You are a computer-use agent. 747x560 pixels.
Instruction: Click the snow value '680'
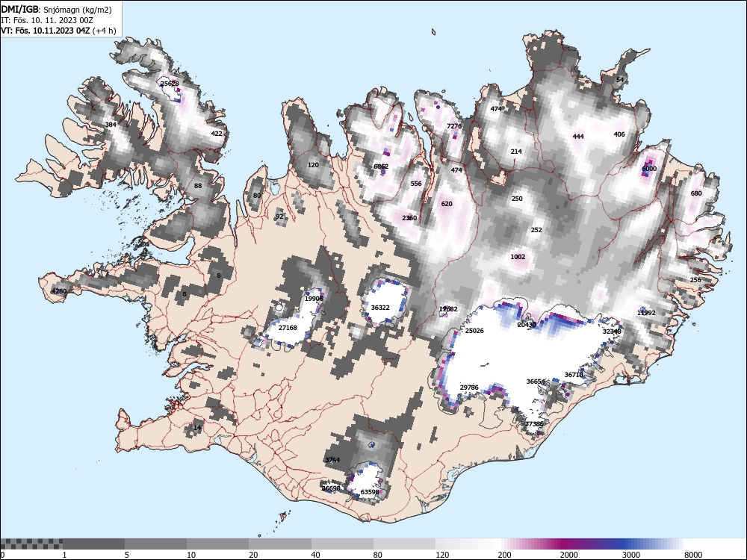(x=696, y=193)
